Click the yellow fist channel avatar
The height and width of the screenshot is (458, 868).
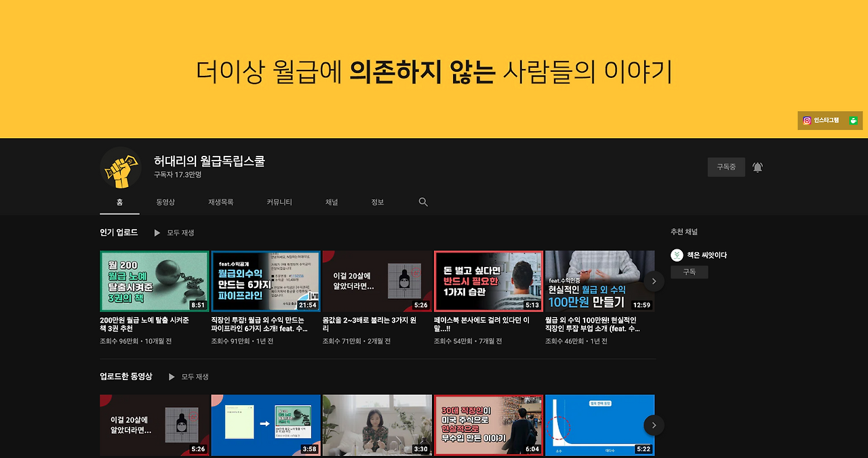coord(120,169)
